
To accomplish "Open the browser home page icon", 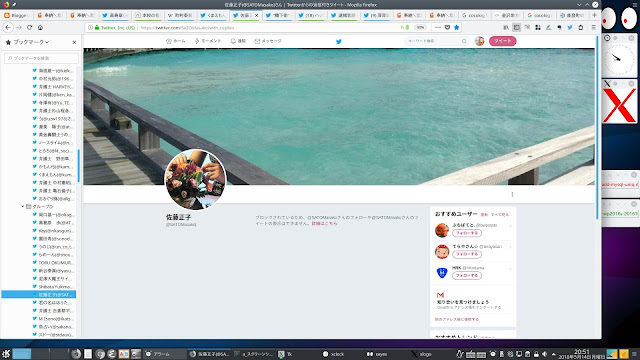I will [x=40, y=27].
